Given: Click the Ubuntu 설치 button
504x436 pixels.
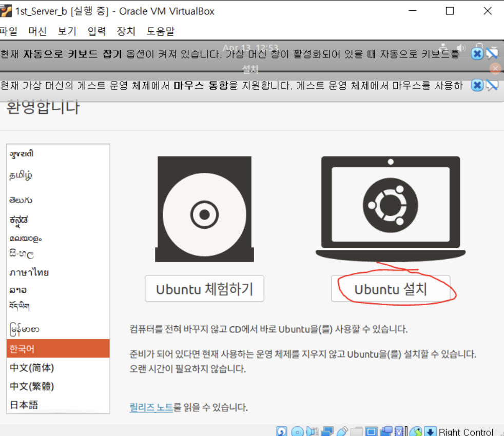Looking at the screenshot, I should (x=391, y=288).
